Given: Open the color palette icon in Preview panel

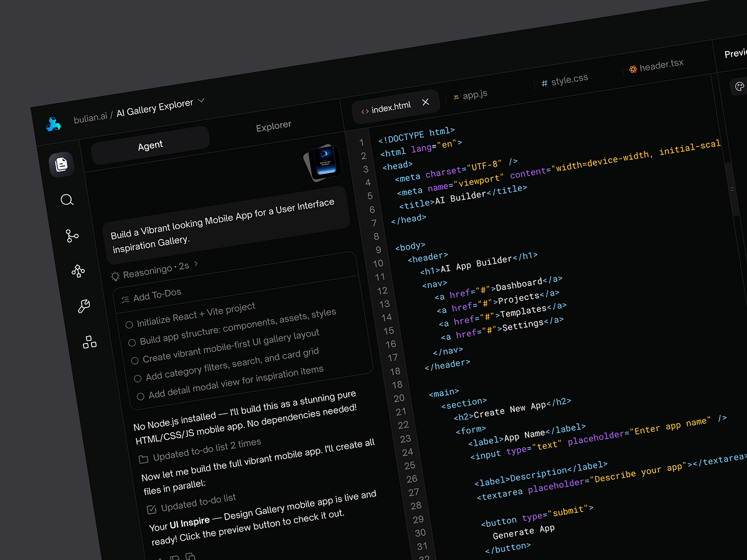Looking at the screenshot, I should [x=740, y=86].
